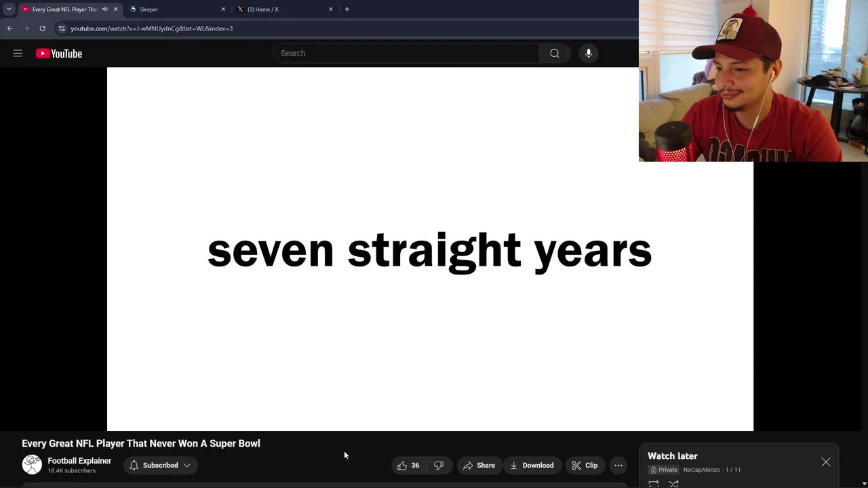Image resolution: width=868 pixels, height=488 pixels.
Task: Click the video title text
Action: (x=141, y=443)
